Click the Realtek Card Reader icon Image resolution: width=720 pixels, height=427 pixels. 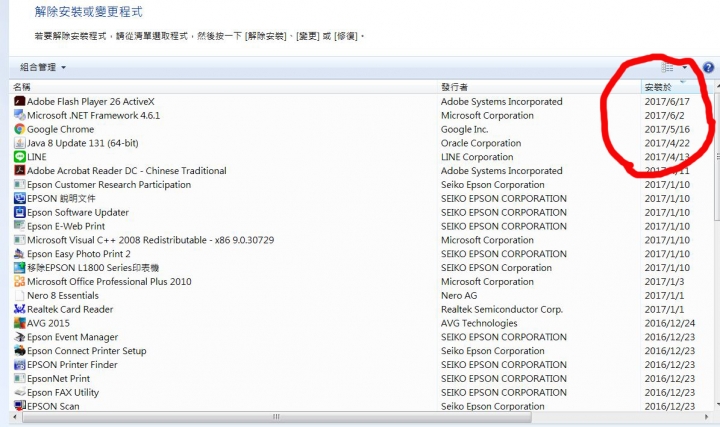19,309
